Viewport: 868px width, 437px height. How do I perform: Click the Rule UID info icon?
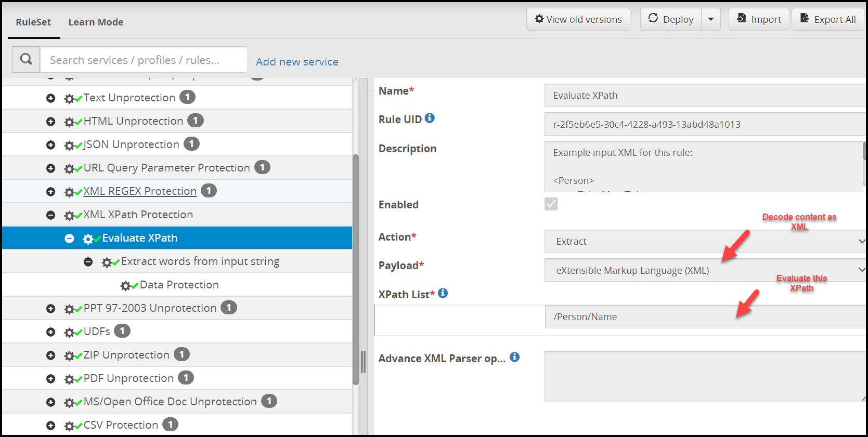point(430,118)
